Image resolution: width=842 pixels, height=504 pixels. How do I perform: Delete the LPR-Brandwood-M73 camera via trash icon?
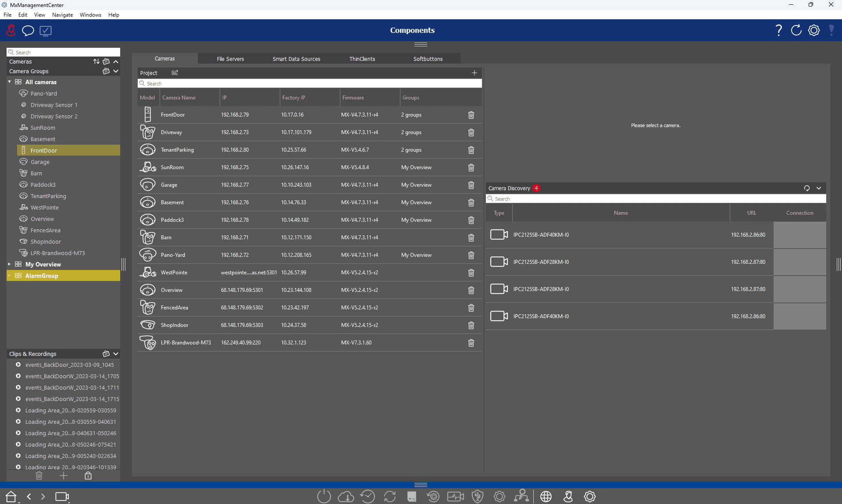tap(471, 343)
